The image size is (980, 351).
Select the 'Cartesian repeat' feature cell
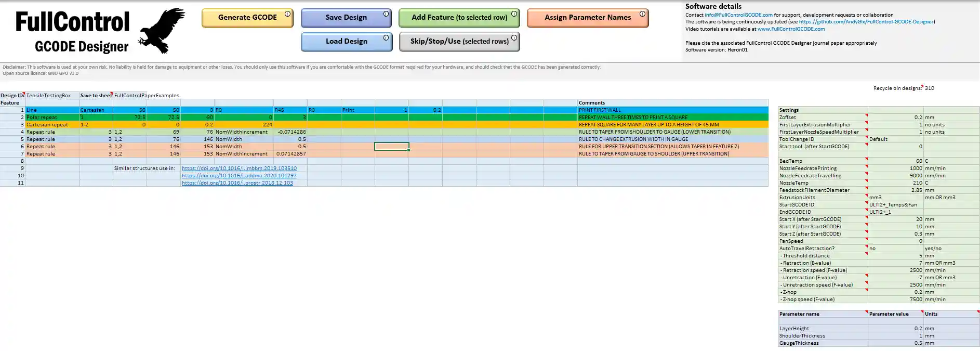tap(52, 125)
